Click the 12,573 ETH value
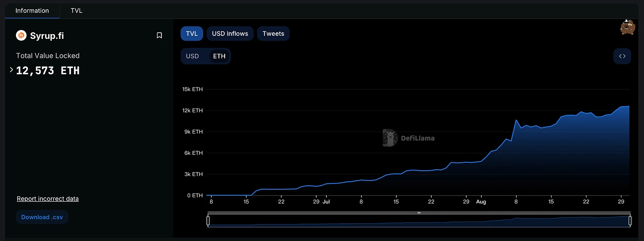Image resolution: width=644 pixels, height=241 pixels. coord(48,71)
